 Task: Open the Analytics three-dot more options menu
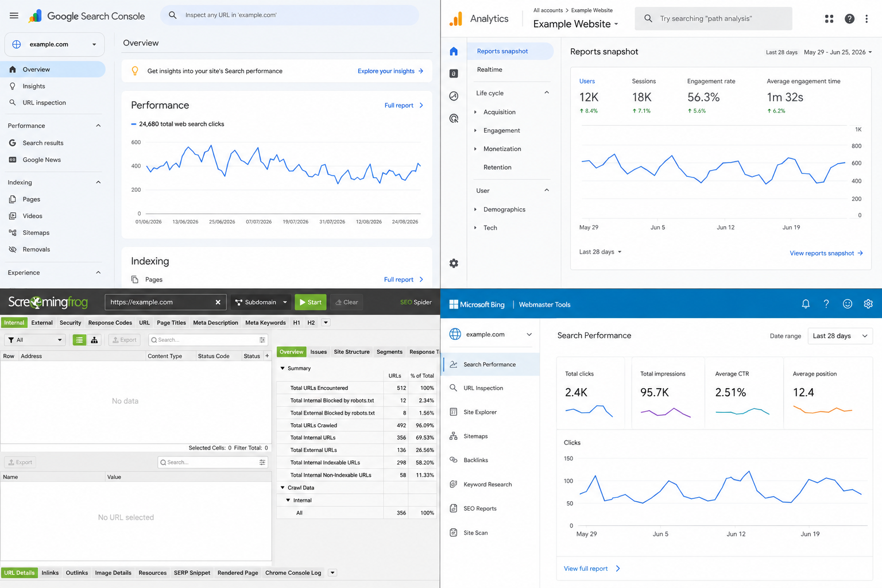(x=866, y=19)
